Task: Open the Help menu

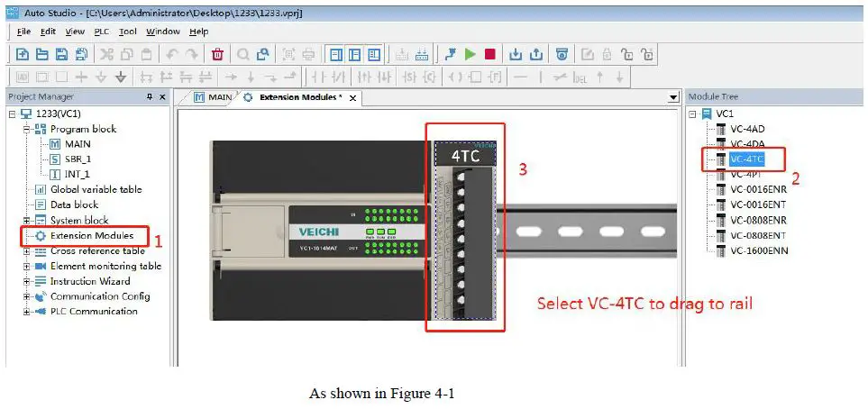Action: [198, 32]
